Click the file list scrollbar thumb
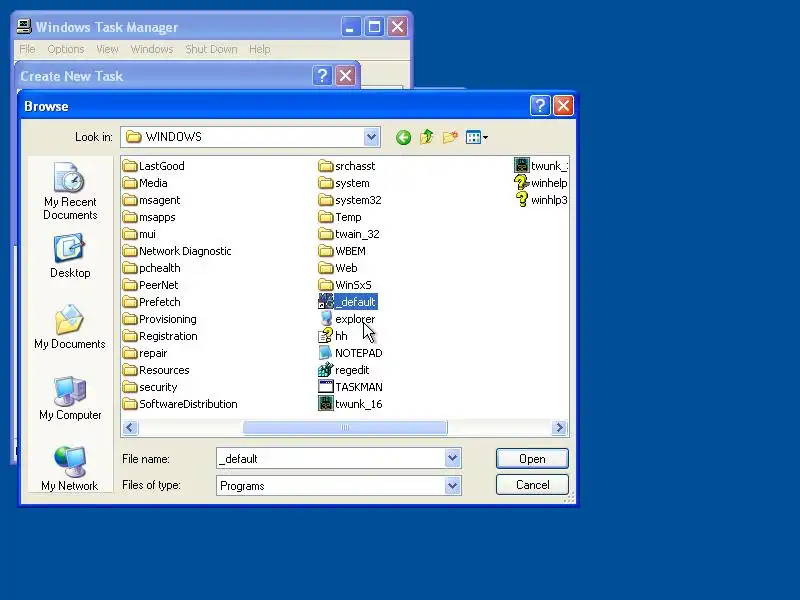This screenshot has width=800, height=600. click(345, 428)
